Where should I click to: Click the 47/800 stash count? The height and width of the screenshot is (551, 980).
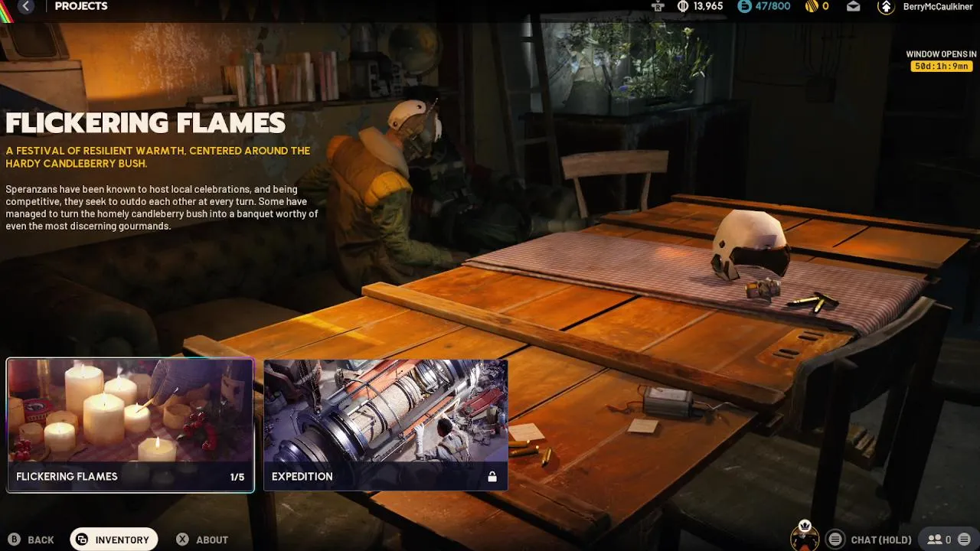tap(773, 6)
